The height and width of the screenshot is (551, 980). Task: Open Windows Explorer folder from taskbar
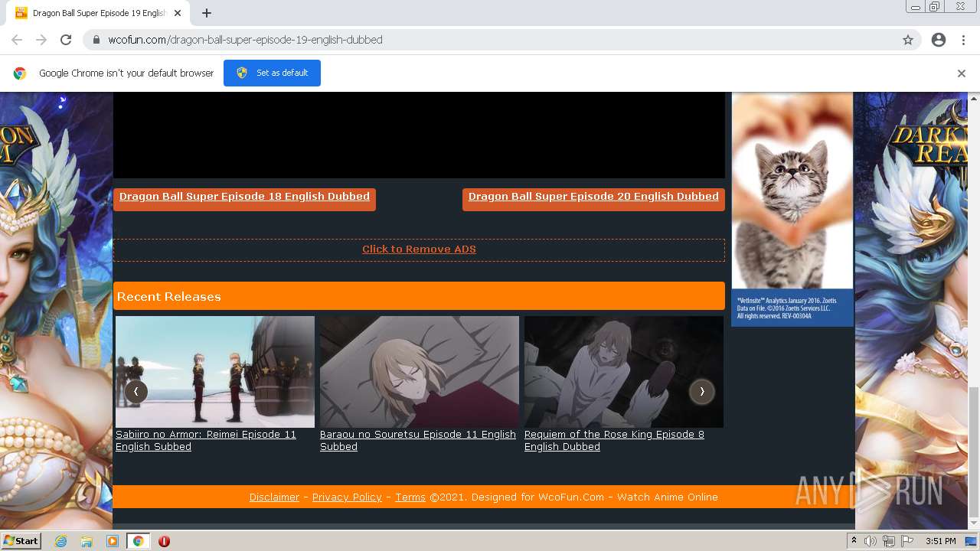coord(87,541)
